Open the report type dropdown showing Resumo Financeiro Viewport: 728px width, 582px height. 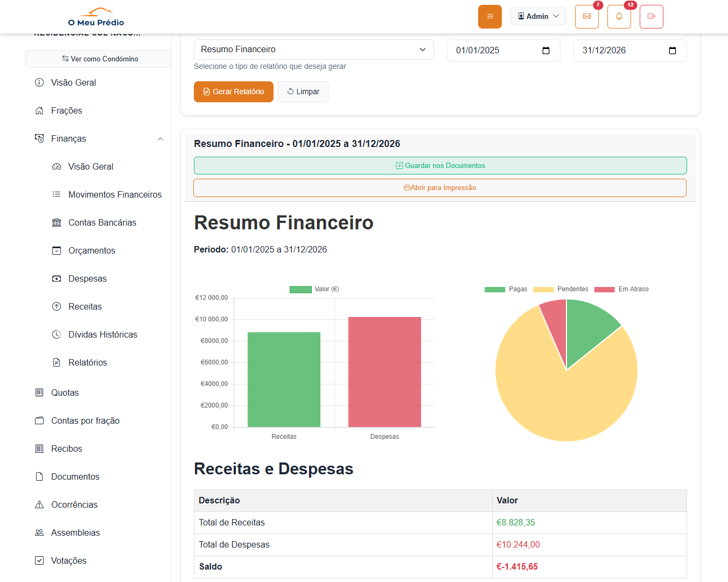coord(314,50)
